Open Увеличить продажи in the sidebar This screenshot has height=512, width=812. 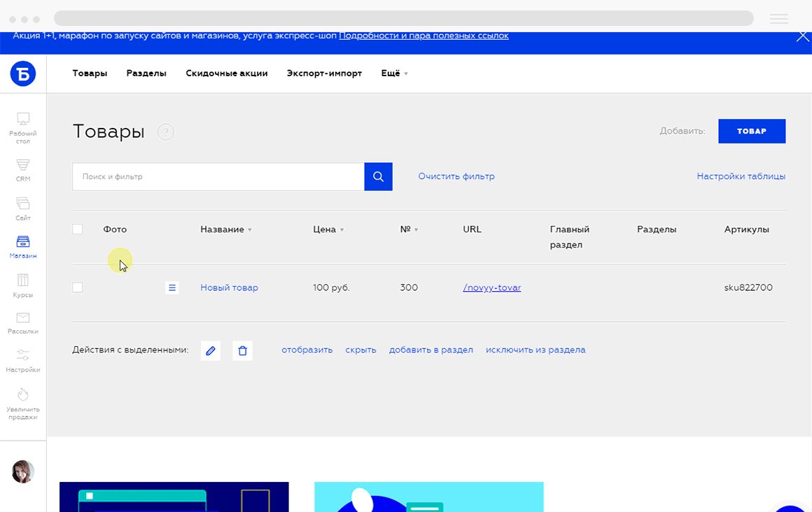[x=23, y=404]
